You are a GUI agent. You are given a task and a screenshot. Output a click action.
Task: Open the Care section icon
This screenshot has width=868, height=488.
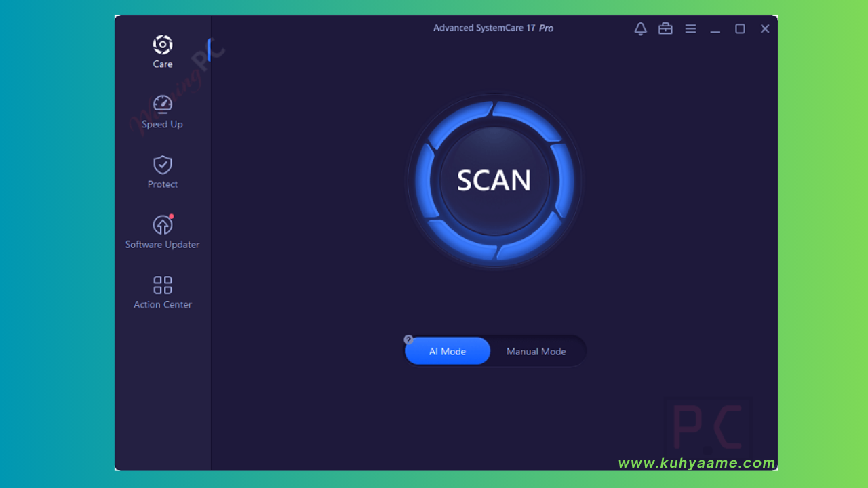pos(162,45)
